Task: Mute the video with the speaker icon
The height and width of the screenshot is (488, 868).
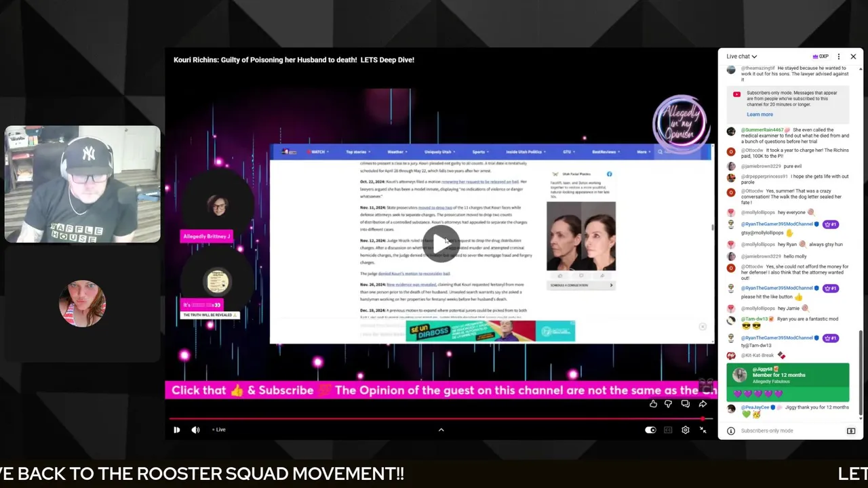Action: click(195, 430)
